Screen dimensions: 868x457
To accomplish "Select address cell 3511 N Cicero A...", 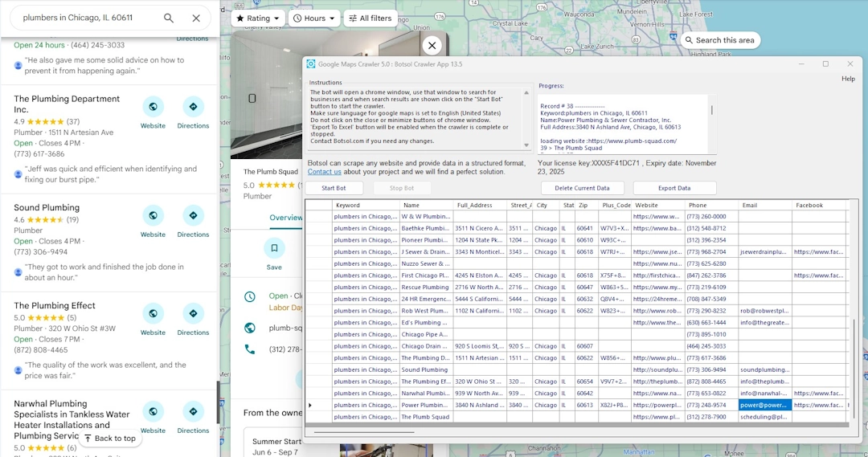I will tap(480, 228).
